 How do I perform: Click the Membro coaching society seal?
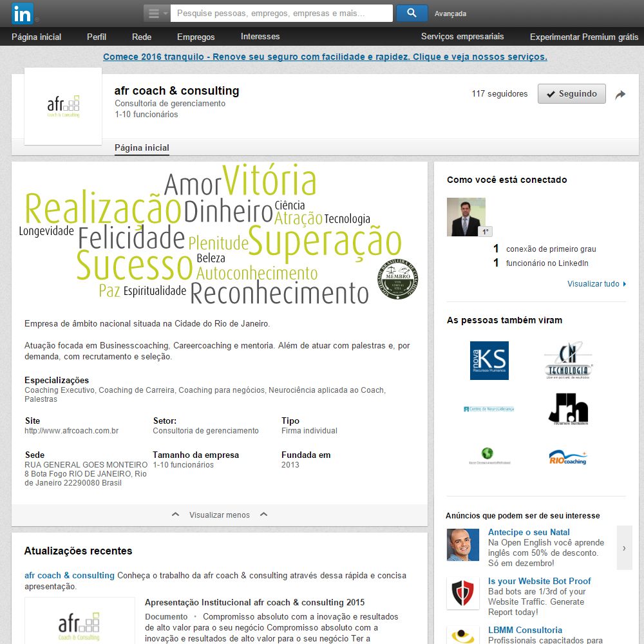point(397,279)
